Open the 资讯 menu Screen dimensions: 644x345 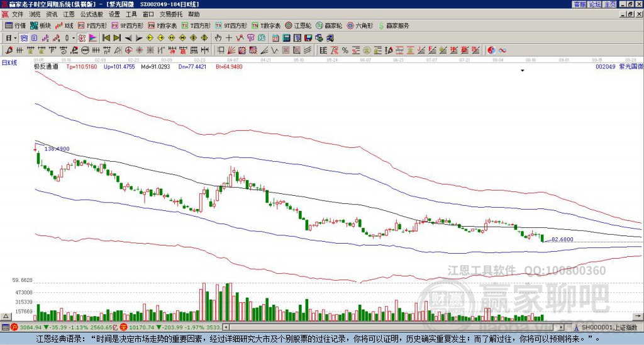tap(52, 14)
